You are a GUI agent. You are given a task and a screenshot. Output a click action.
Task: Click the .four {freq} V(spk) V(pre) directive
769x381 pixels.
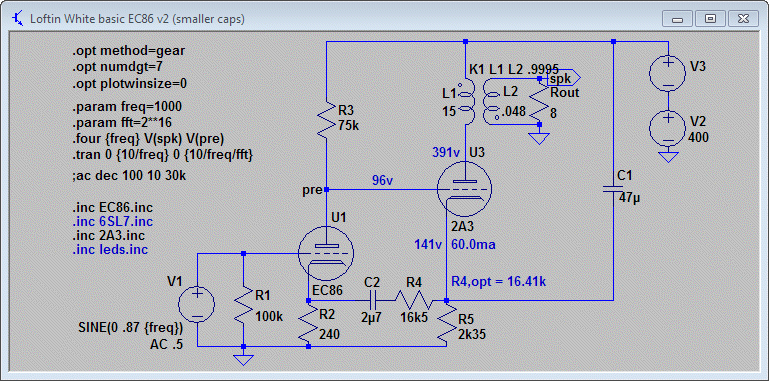[x=148, y=138]
